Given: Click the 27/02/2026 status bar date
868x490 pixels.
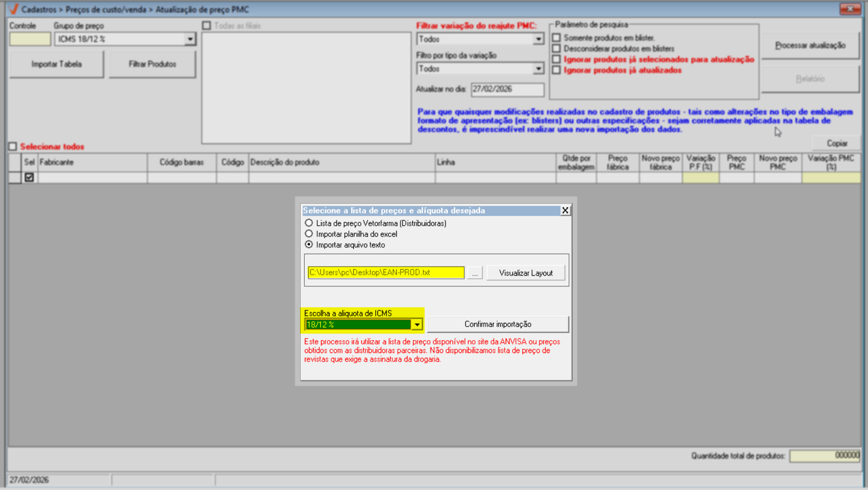Looking at the screenshot, I should (29, 480).
